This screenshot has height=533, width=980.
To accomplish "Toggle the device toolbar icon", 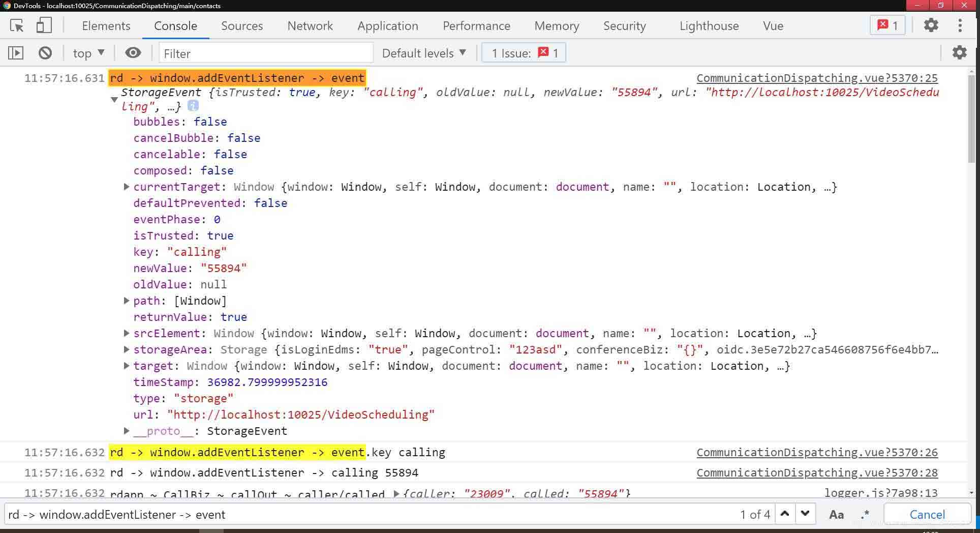I will tap(44, 25).
